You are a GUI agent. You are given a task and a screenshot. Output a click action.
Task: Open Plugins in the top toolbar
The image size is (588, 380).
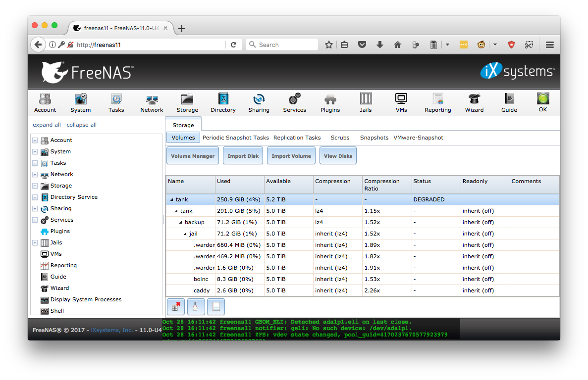[330, 102]
